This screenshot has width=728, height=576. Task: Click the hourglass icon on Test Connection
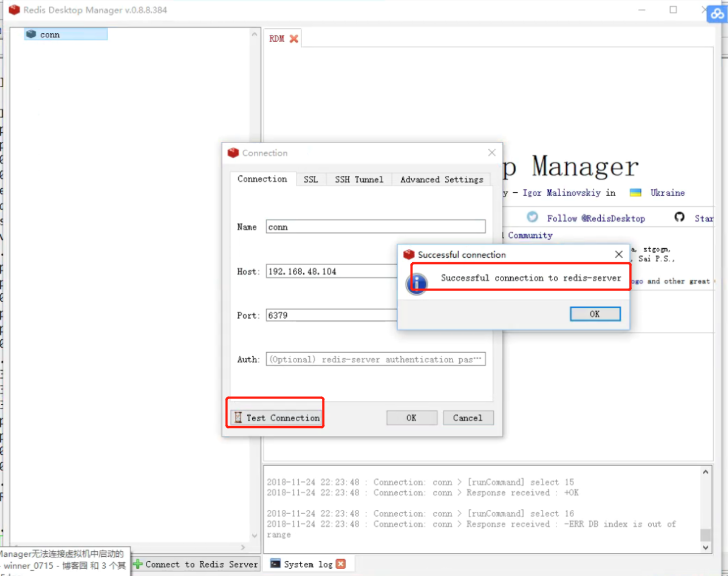(238, 418)
